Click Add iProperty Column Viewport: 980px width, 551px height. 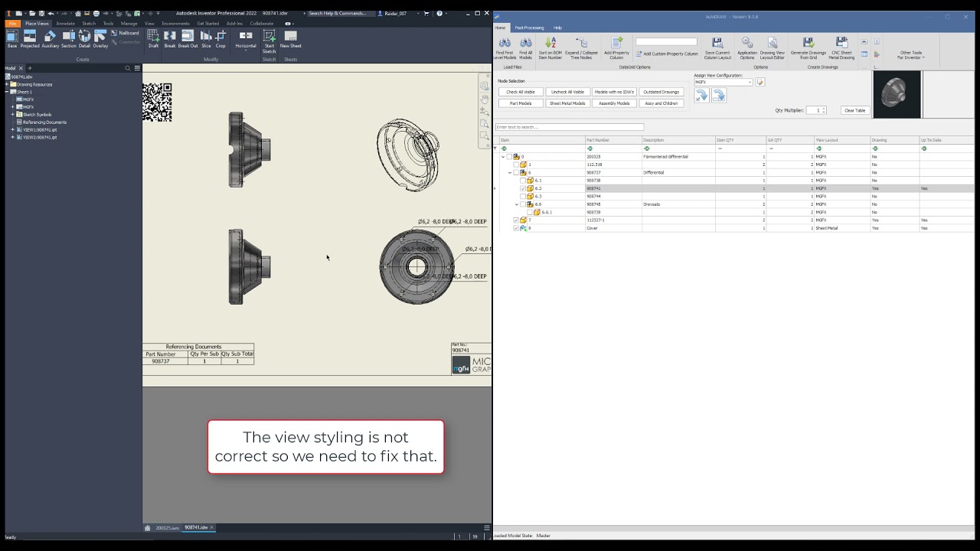[616, 48]
